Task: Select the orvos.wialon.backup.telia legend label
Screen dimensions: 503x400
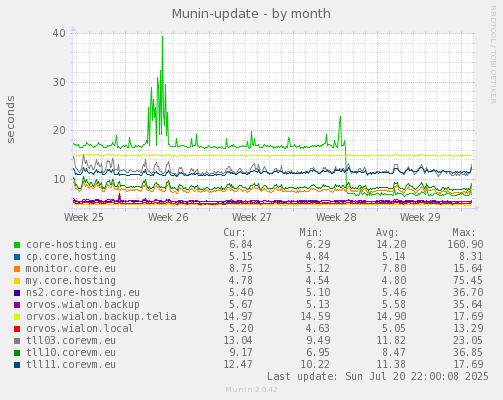Action: [x=101, y=316]
